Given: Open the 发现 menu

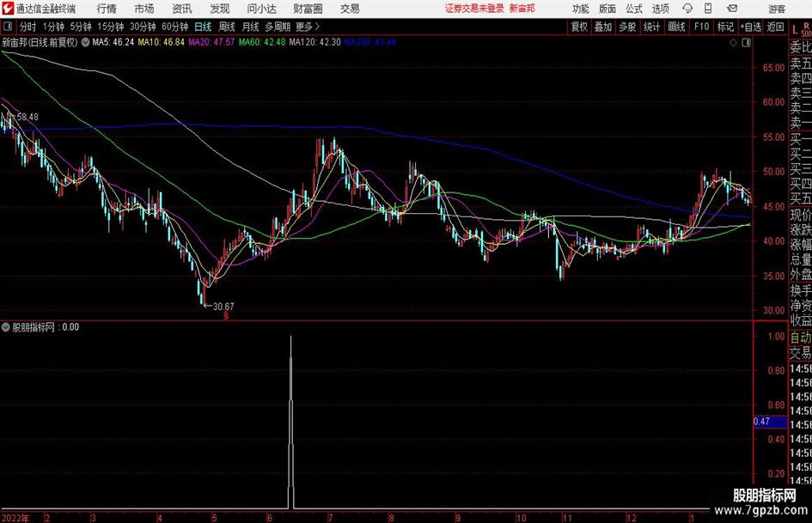Looking at the screenshot, I should [220, 9].
